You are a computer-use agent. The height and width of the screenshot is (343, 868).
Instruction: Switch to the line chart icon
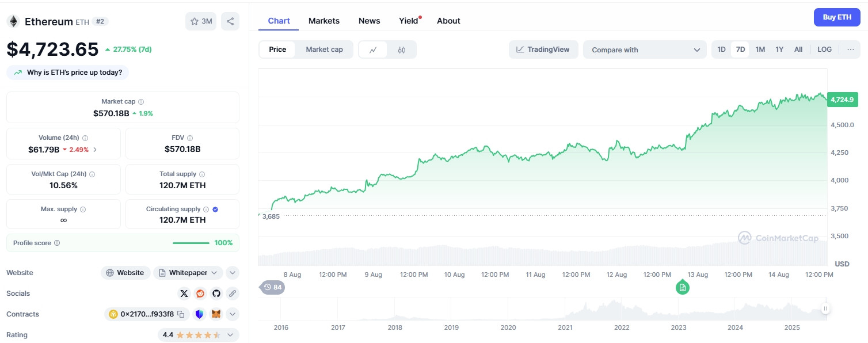[373, 49]
